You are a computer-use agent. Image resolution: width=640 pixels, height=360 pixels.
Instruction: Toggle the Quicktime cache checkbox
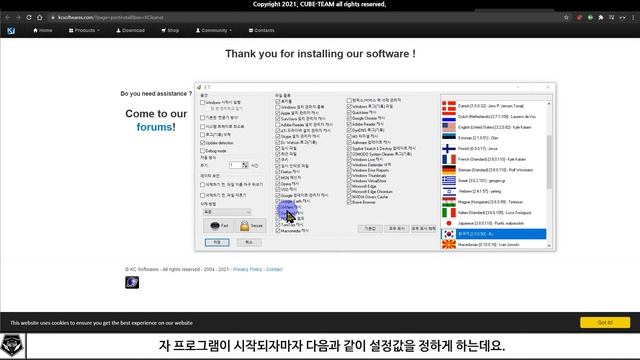click(x=349, y=112)
